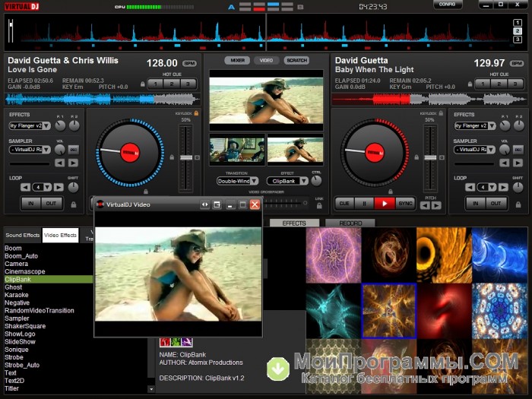The width and height of the screenshot is (532, 399).
Task: Select the Sound Effects tab
Action: 22,235
